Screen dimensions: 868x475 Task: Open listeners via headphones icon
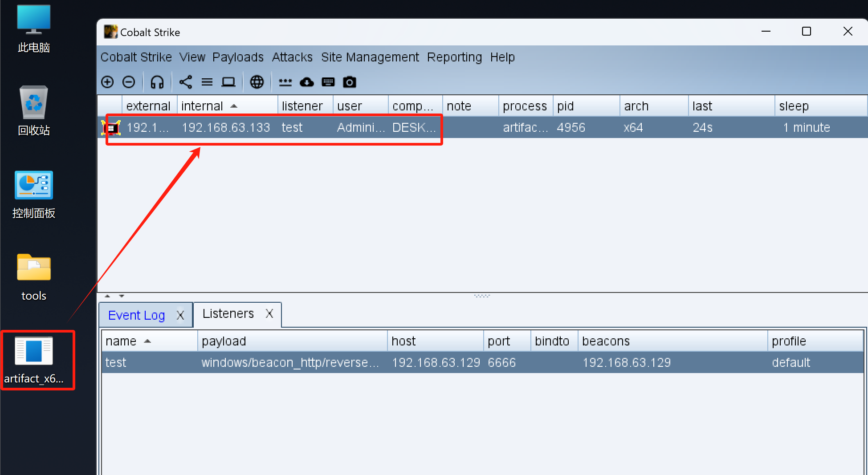click(x=157, y=82)
